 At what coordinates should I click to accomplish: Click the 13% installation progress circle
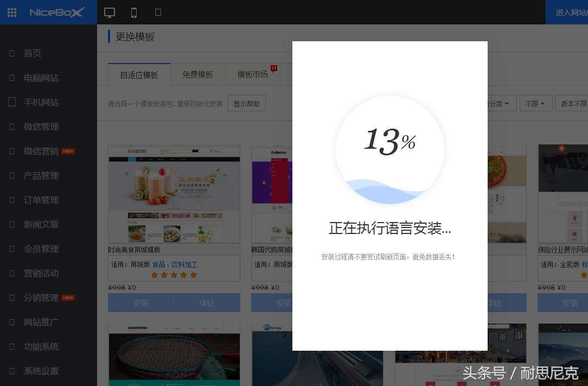pyautogui.click(x=389, y=150)
